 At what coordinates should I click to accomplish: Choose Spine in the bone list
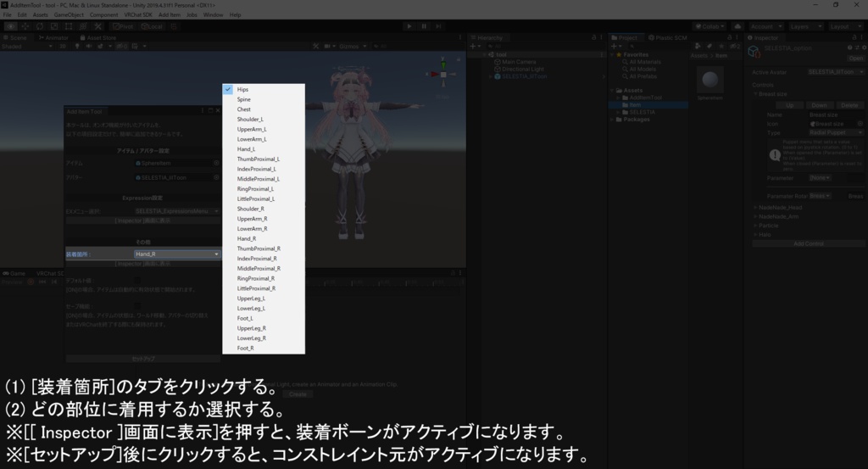(264, 99)
